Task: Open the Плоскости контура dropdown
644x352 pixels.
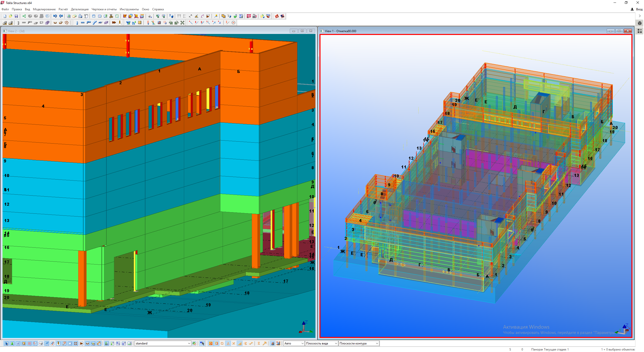Action: tap(377, 343)
